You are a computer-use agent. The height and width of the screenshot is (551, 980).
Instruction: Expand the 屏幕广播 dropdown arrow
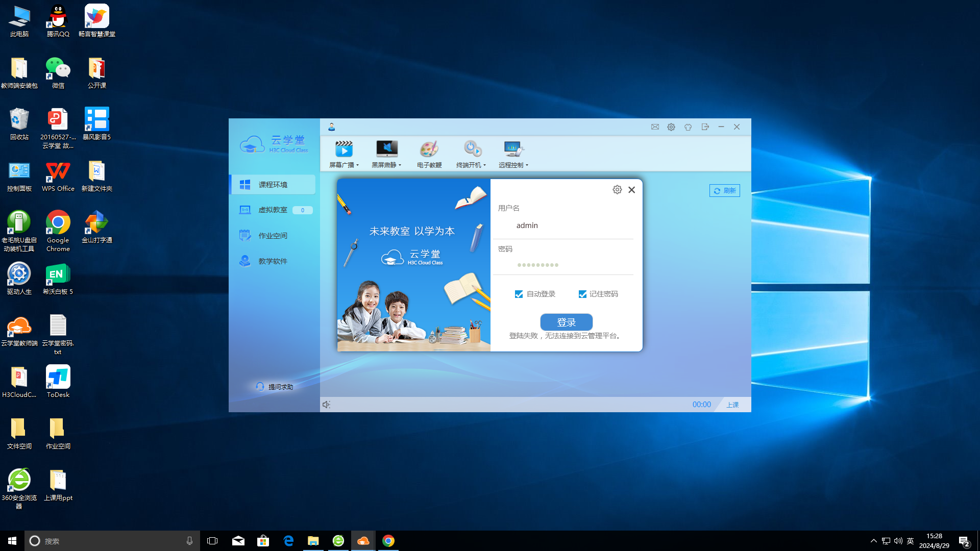358,165
